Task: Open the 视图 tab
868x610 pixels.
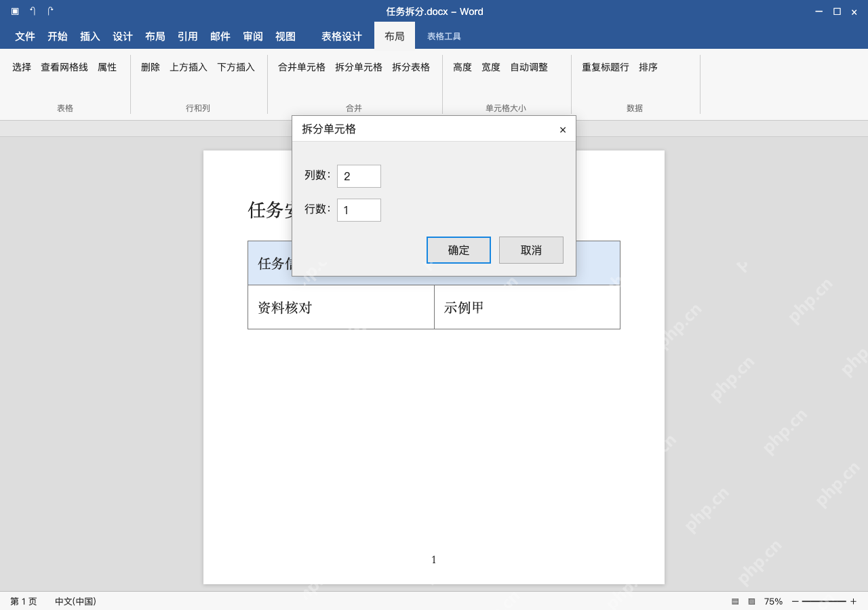Action: pos(285,37)
